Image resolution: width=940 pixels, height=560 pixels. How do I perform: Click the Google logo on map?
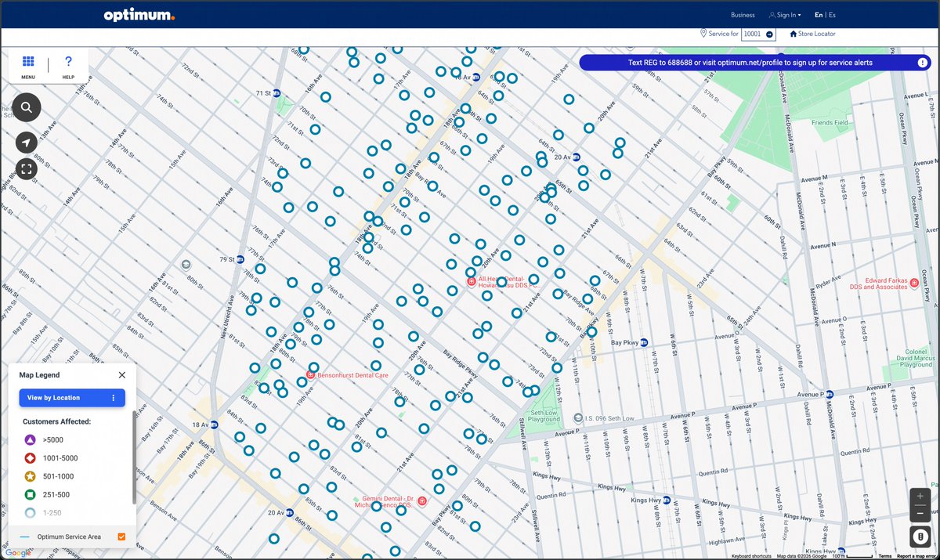coord(18,552)
